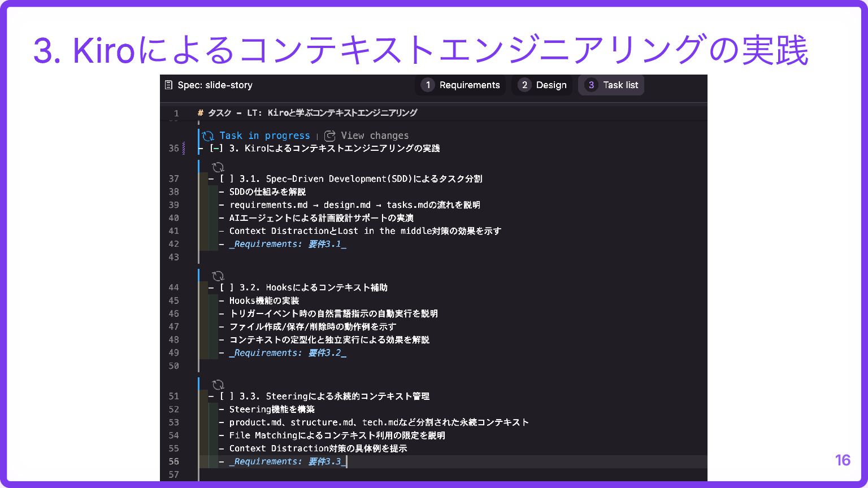Click line number 36 in the gutter
This screenshot has height=488, width=868.
tap(173, 149)
